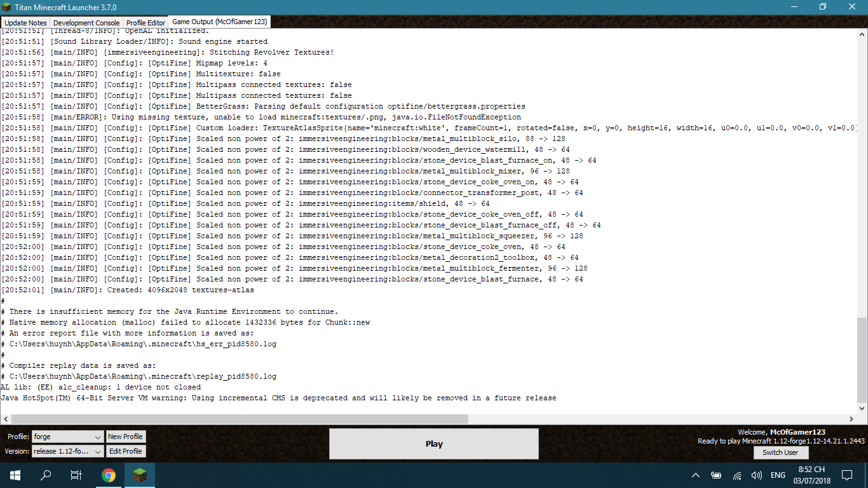The image size is (868, 488).
Task: Show hidden system tray icons
Action: pos(696,475)
